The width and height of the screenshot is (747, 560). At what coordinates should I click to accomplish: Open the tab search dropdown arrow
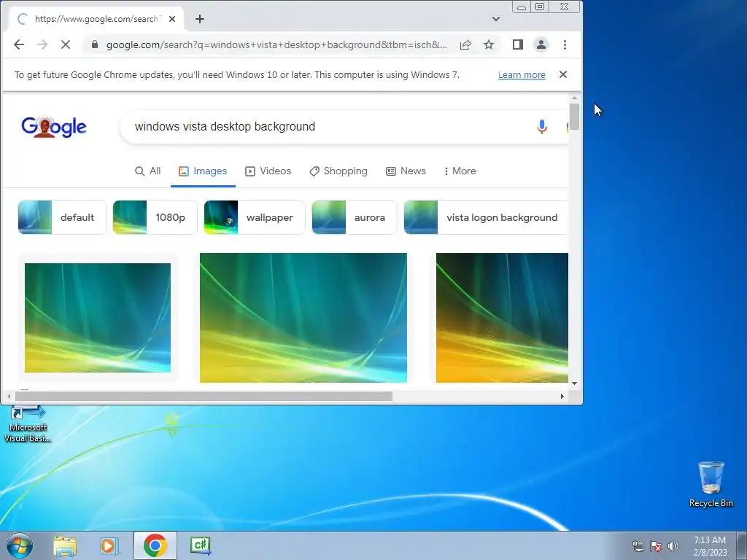pyautogui.click(x=496, y=19)
